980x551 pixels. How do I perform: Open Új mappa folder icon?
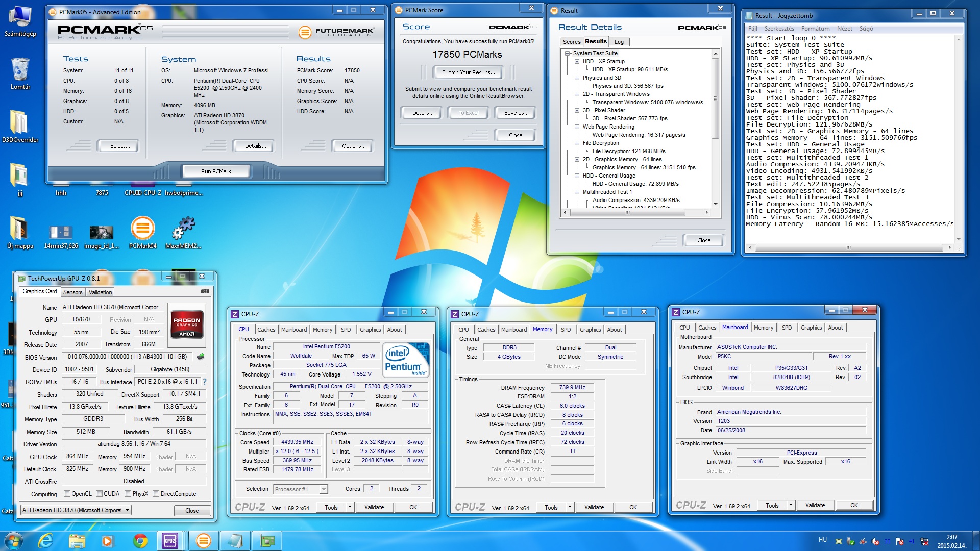20,233
